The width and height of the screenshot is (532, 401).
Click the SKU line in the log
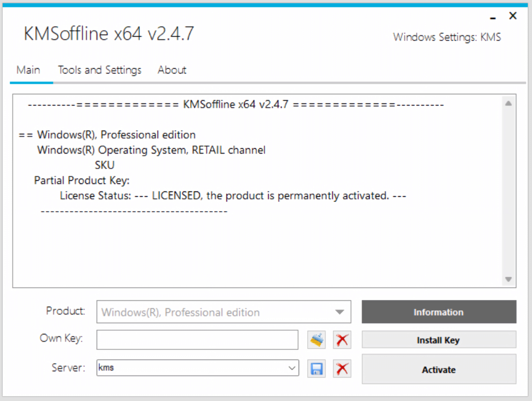[104, 165]
